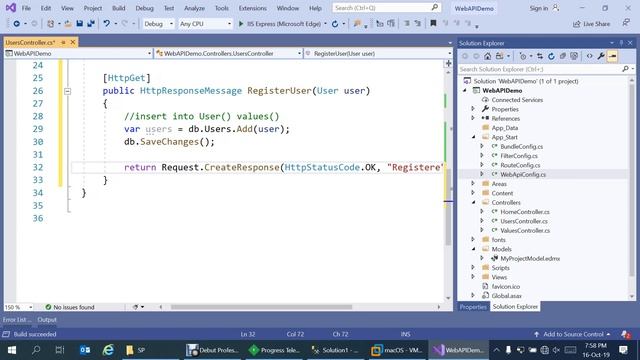
Task: Click the browser Refresh icon in toolbar
Action: tap(335, 24)
